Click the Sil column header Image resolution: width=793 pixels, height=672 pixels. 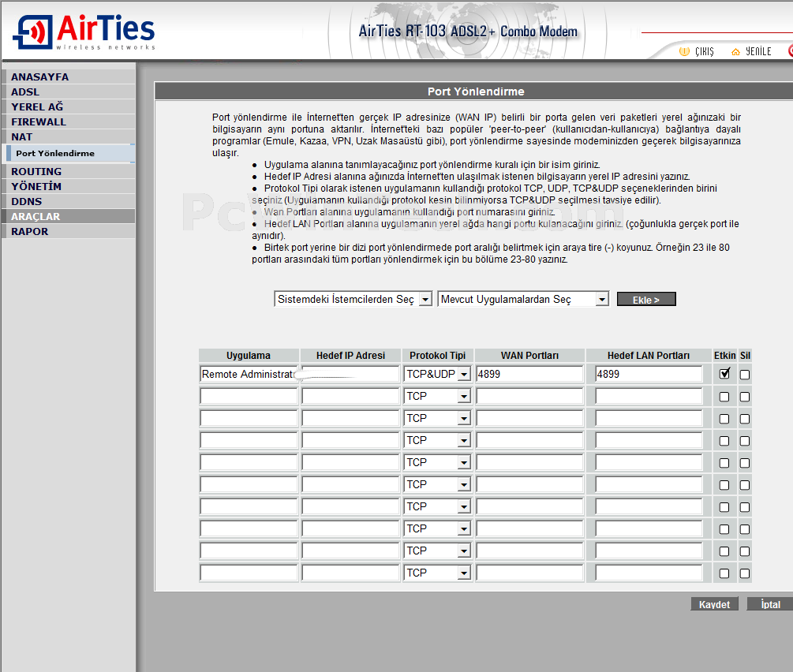(x=745, y=356)
